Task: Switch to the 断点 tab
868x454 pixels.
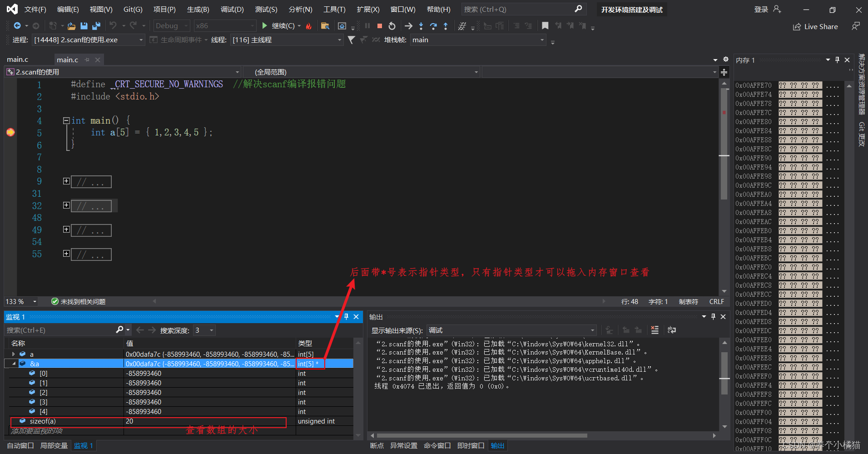Action: click(x=377, y=446)
